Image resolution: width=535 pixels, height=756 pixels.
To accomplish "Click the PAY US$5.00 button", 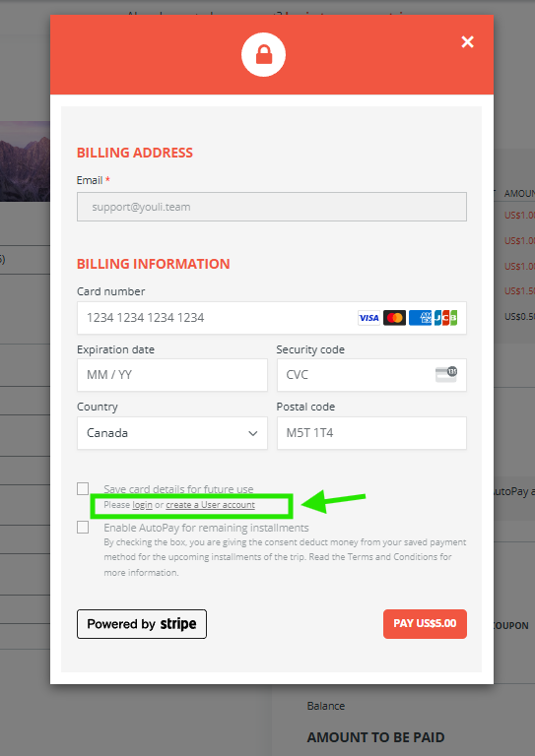I will pos(425,624).
